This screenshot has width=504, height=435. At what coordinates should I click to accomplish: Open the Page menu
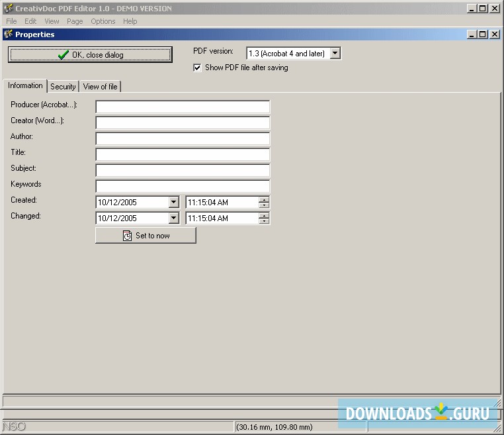[x=75, y=21]
